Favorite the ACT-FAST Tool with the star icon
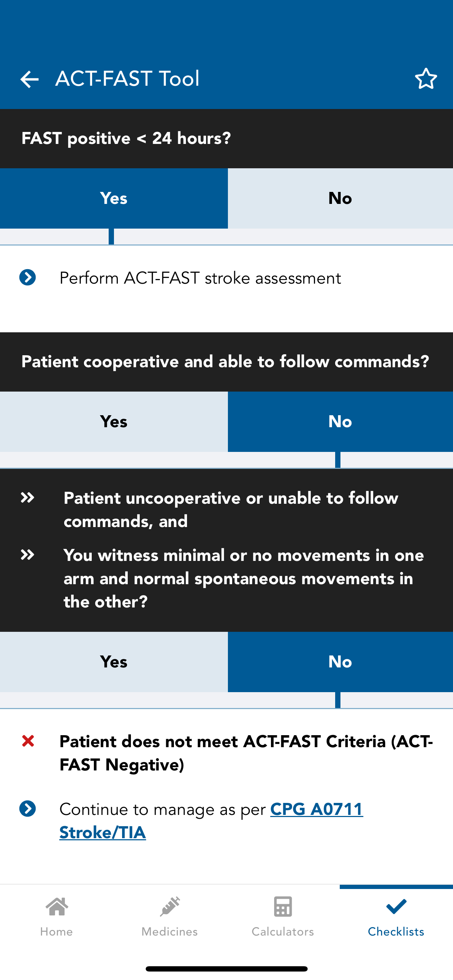The height and width of the screenshot is (980, 453). click(425, 78)
